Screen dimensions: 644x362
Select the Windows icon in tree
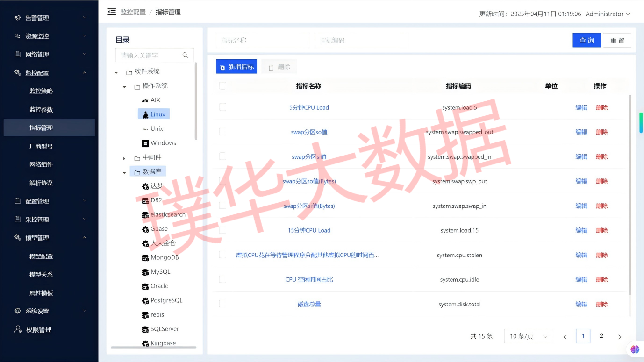click(x=145, y=143)
